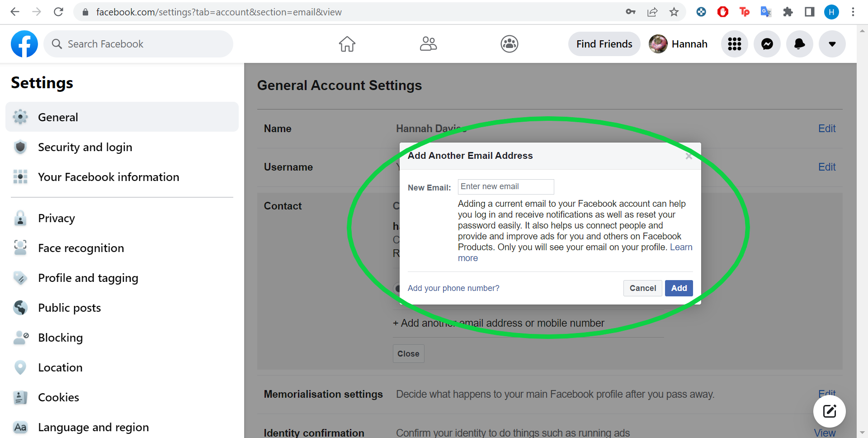Open the Messenger icon
The image size is (868, 438).
point(767,44)
